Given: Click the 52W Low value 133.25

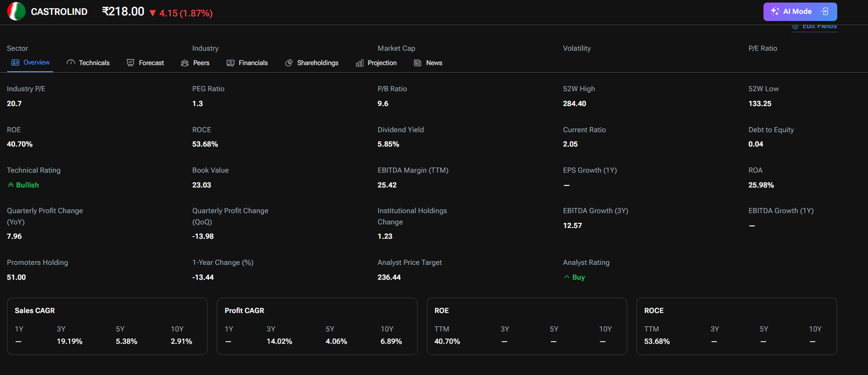Looking at the screenshot, I should [x=760, y=103].
